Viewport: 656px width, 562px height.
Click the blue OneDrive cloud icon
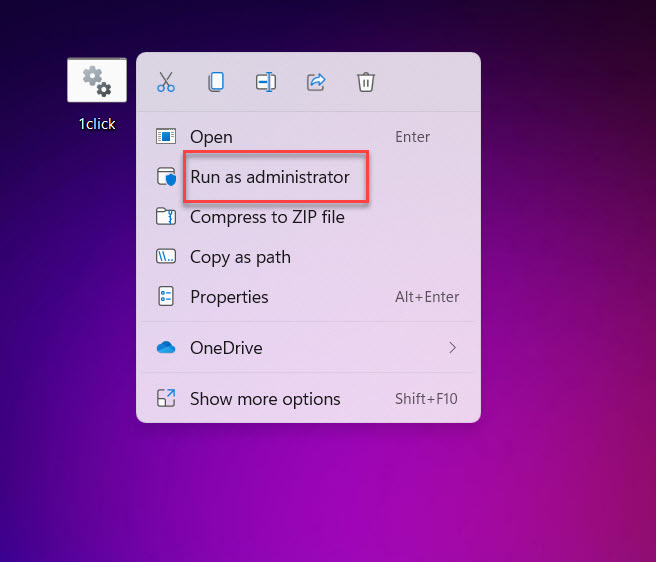tap(166, 348)
